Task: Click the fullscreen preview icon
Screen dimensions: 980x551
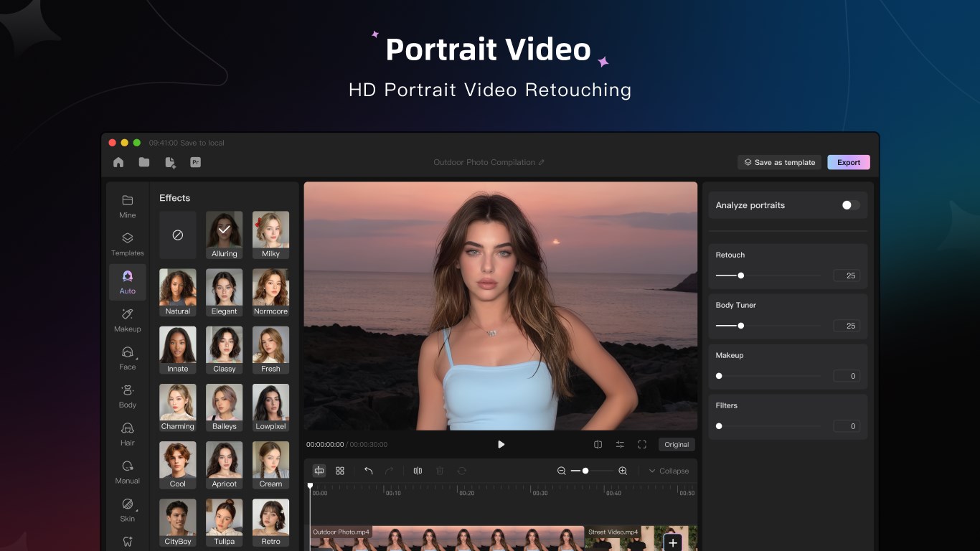Action: coord(642,445)
